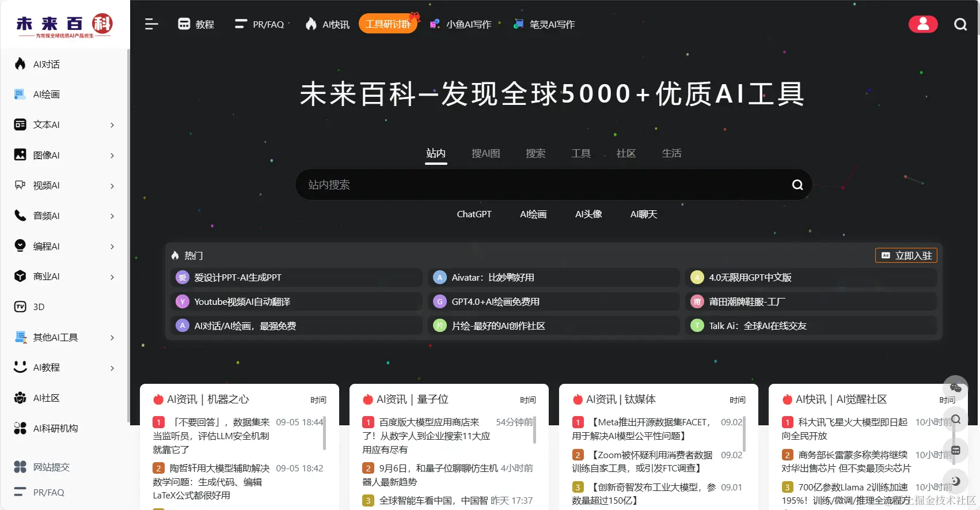Click the AI聊天 quick search tag

click(x=644, y=214)
